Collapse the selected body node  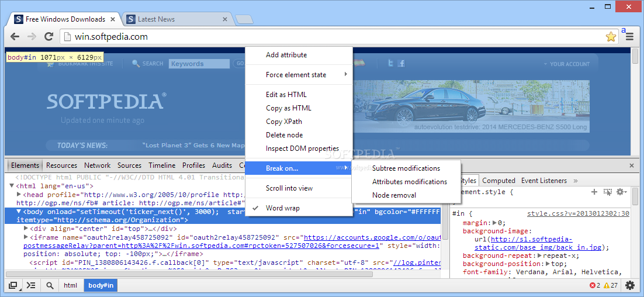click(19, 212)
